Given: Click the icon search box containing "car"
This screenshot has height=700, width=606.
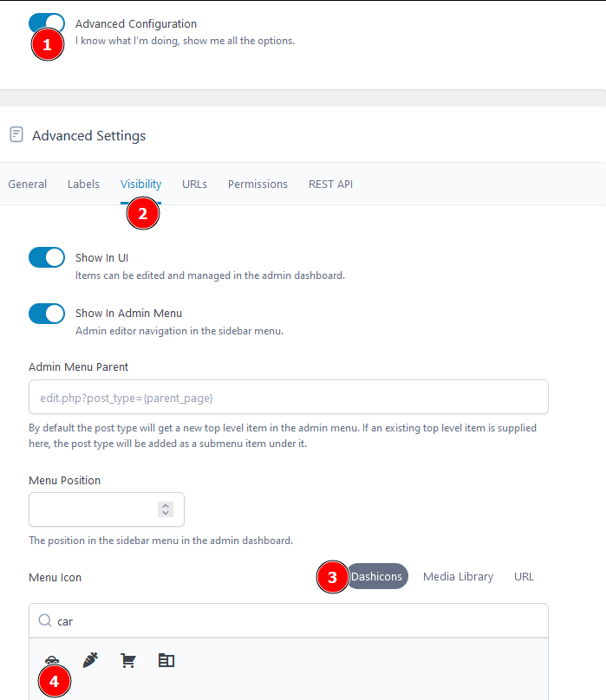Looking at the screenshot, I should click(289, 620).
